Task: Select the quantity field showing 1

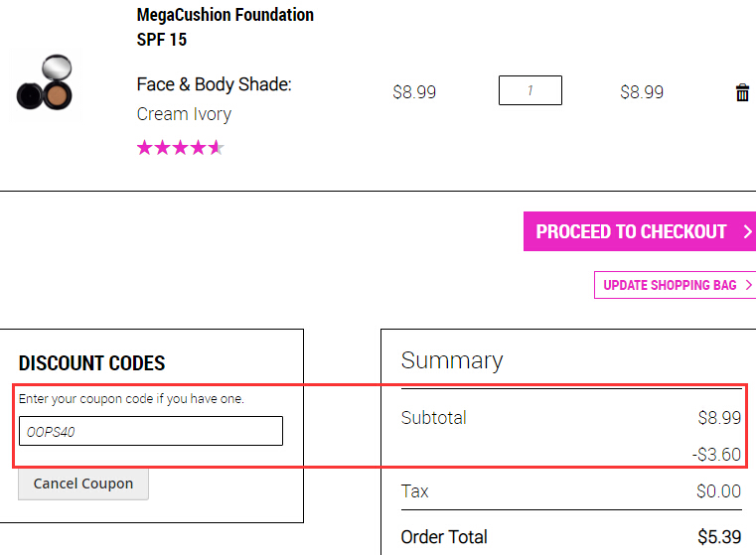Action: [x=529, y=90]
